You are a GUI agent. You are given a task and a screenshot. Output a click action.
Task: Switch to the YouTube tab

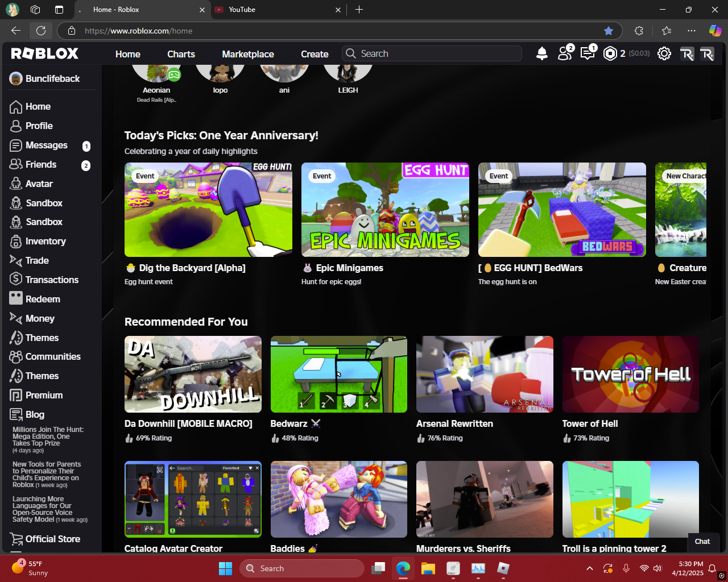pos(279,10)
